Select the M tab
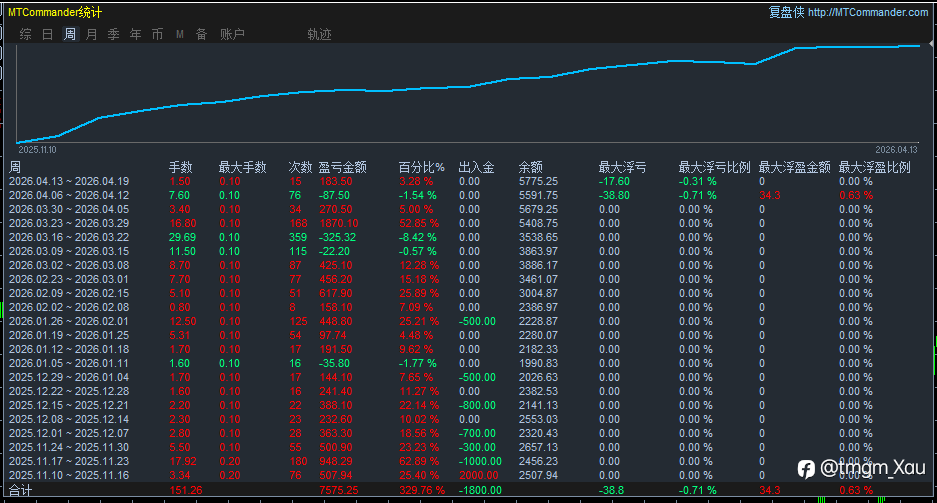937x503 pixels. (180, 35)
